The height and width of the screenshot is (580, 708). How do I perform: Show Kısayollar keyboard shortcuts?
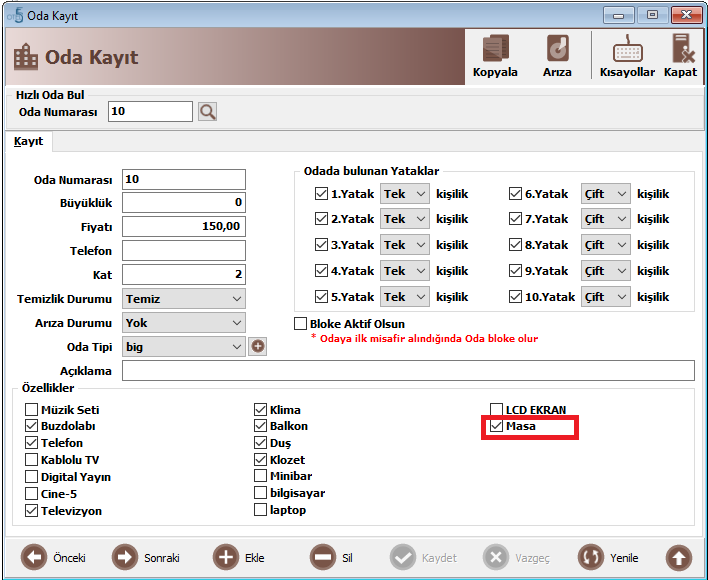[627, 48]
